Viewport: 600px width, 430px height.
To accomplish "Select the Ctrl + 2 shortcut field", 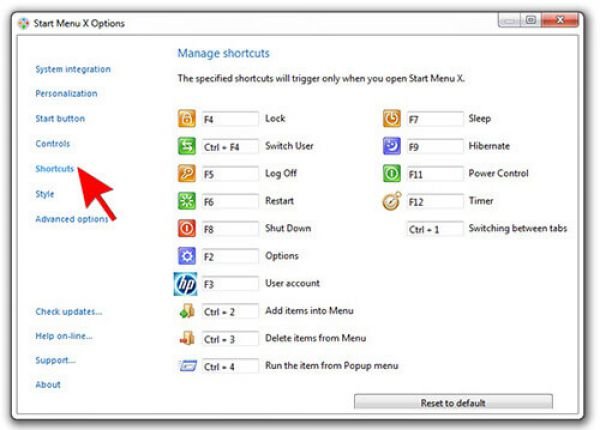I will coord(230,312).
